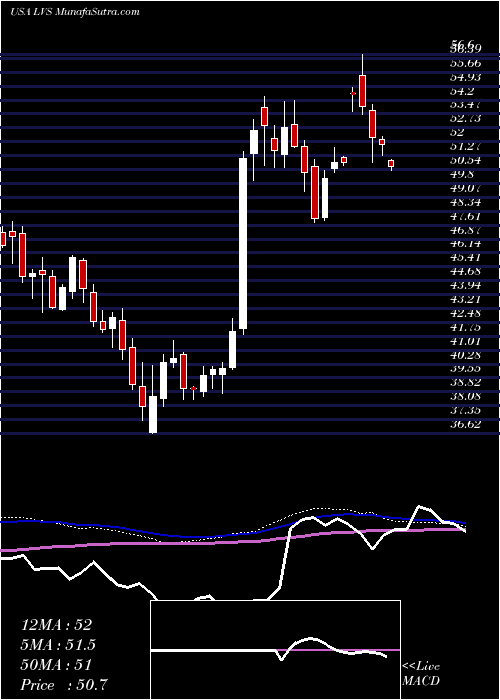The width and height of the screenshot is (500, 700).
Task: Click the 41.01 price axis label
Action: pyautogui.click(x=466, y=341)
